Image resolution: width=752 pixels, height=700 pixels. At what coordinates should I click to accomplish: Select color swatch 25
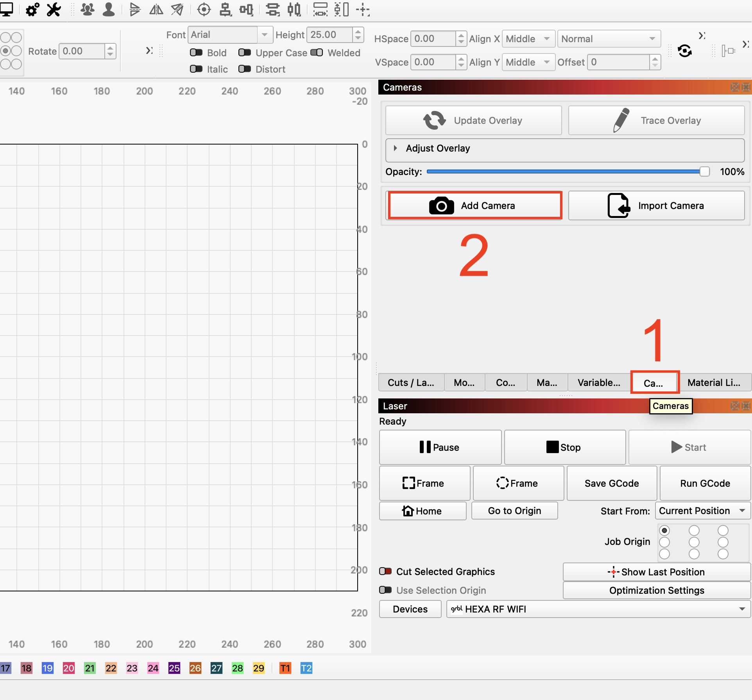click(174, 668)
